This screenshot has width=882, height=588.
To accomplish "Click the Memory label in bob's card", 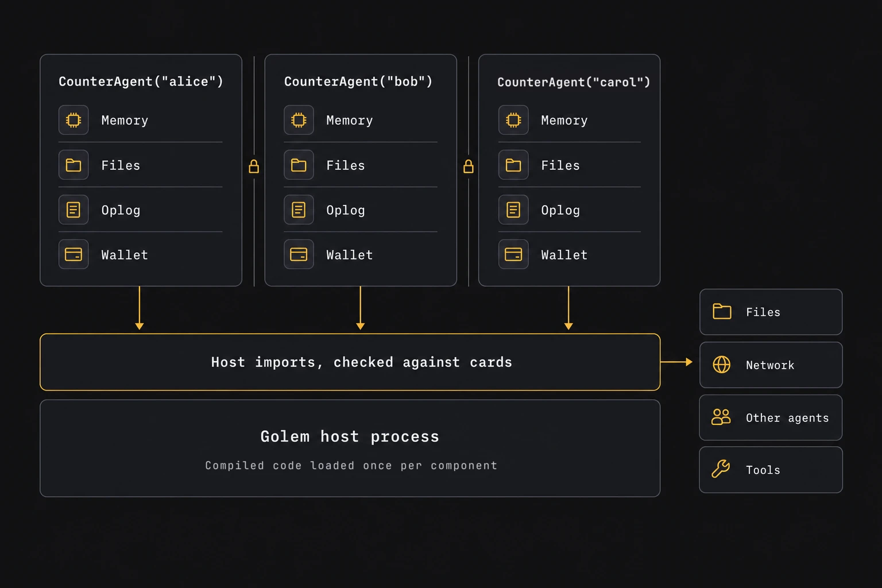I will click(350, 121).
